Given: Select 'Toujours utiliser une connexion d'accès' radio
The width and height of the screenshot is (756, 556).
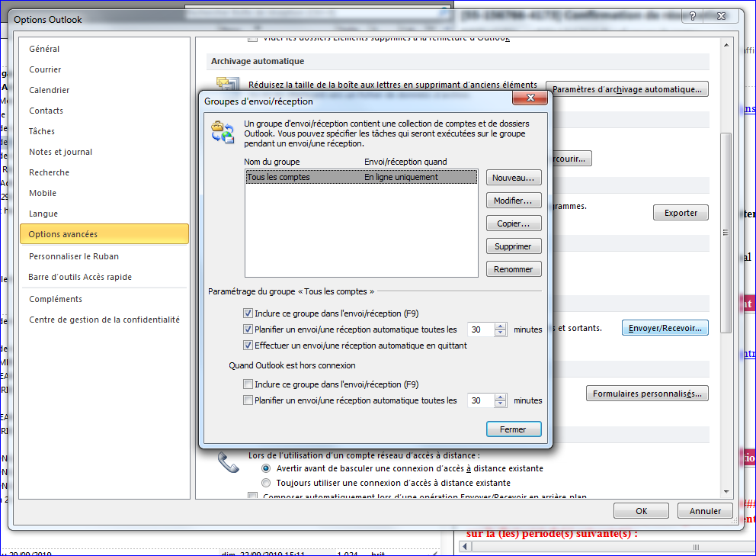Looking at the screenshot, I should pyautogui.click(x=266, y=483).
